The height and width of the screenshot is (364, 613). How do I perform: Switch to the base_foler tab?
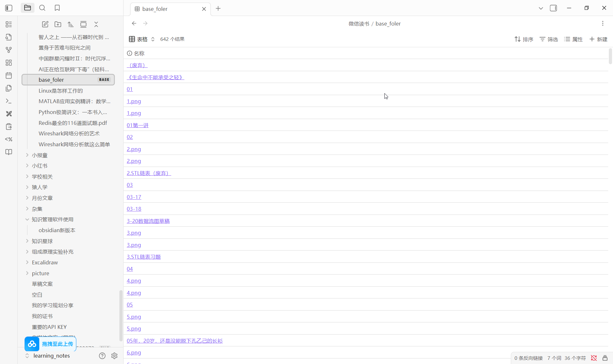(155, 9)
